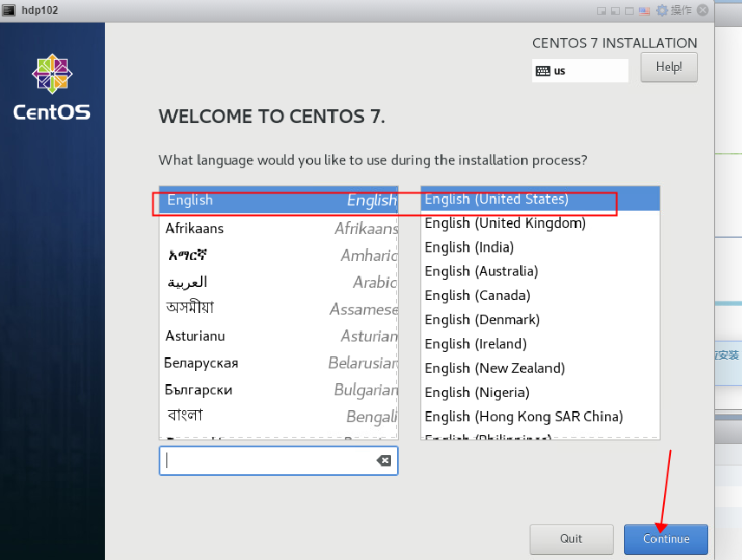Select English in the language list
Image resolution: width=742 pixels, height=560 pixels.
[279, 199]
